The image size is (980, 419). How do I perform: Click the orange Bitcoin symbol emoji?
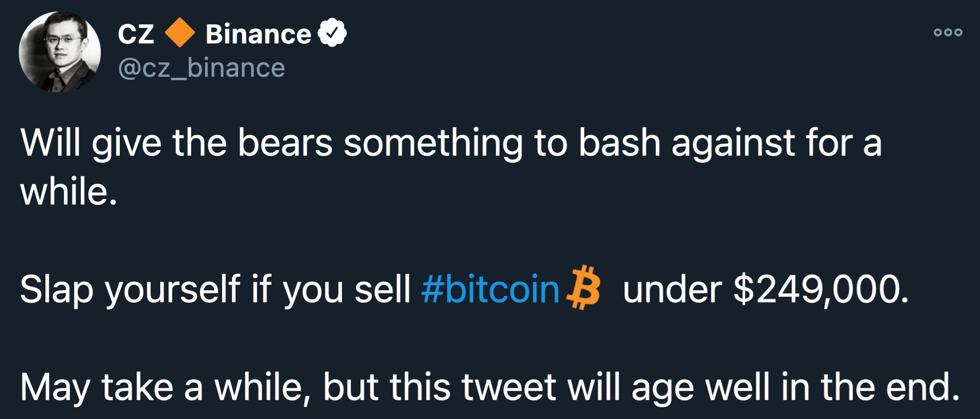point(583,288)
